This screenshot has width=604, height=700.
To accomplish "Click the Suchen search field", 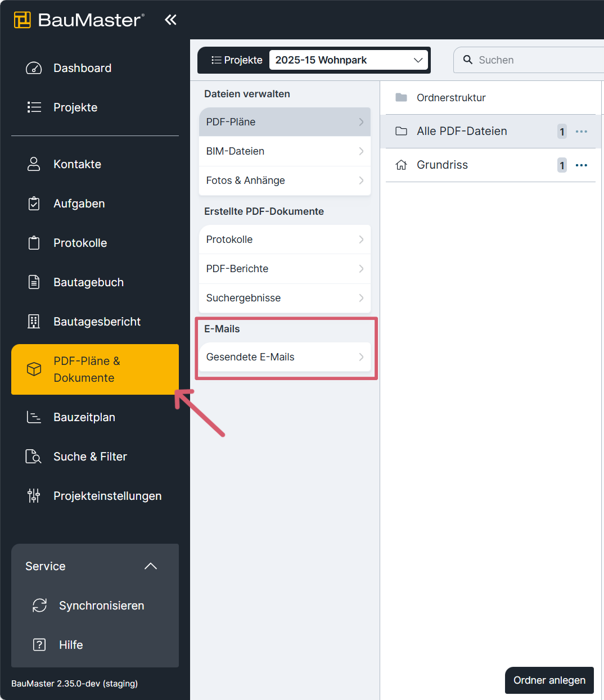I will coord(529,60).
